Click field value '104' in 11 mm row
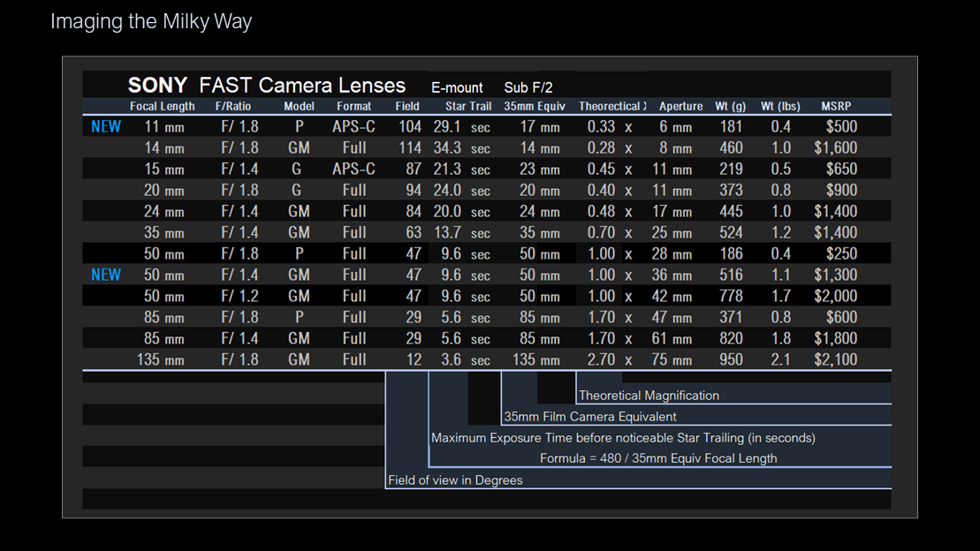The height and width of the screenshot is (551, 980). coord(410,127)
